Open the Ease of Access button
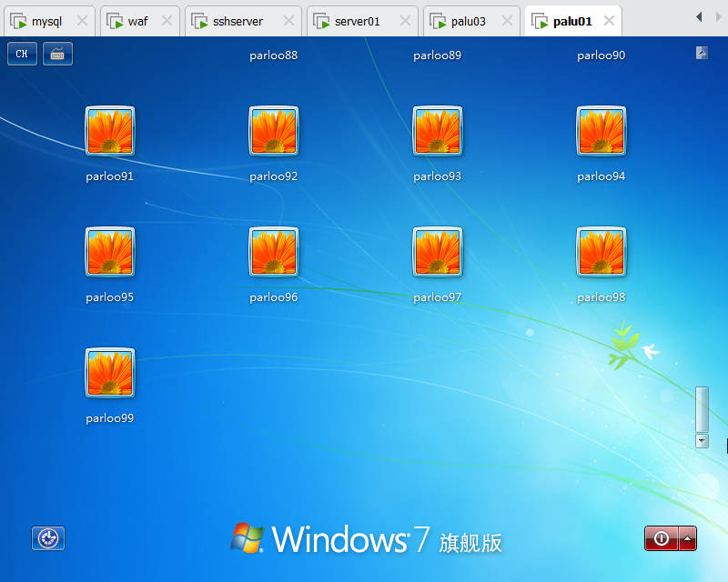This screenshot has height=582, width=728. [48, 538]
